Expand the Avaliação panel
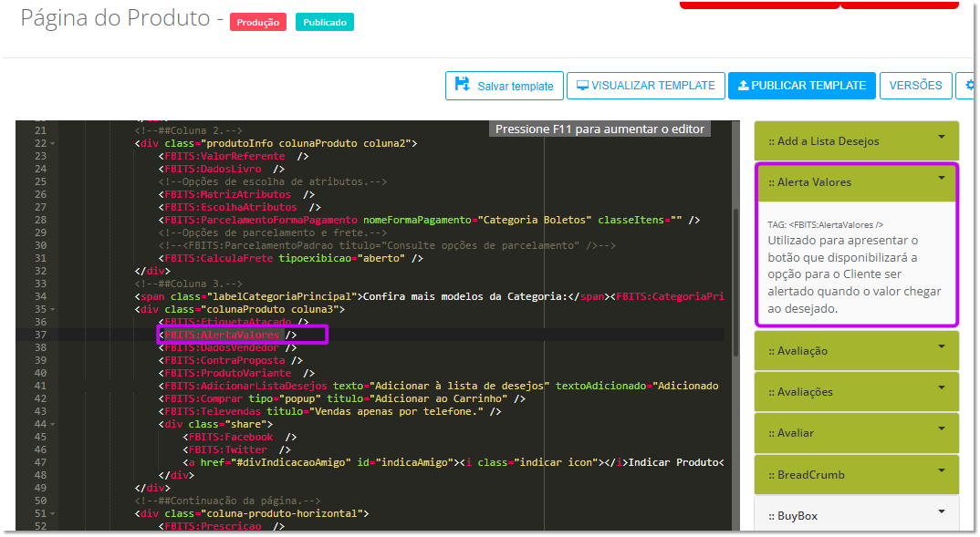 (856, 351)
